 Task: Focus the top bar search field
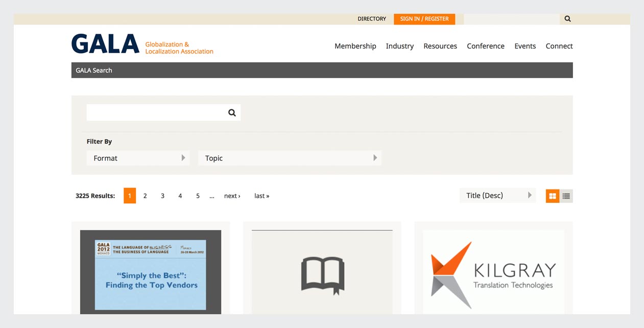pyautogui.click(x=512, y=19)
